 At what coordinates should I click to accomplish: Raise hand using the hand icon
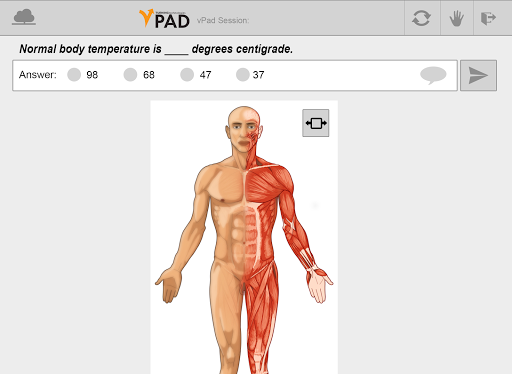(x=457, y=18)
